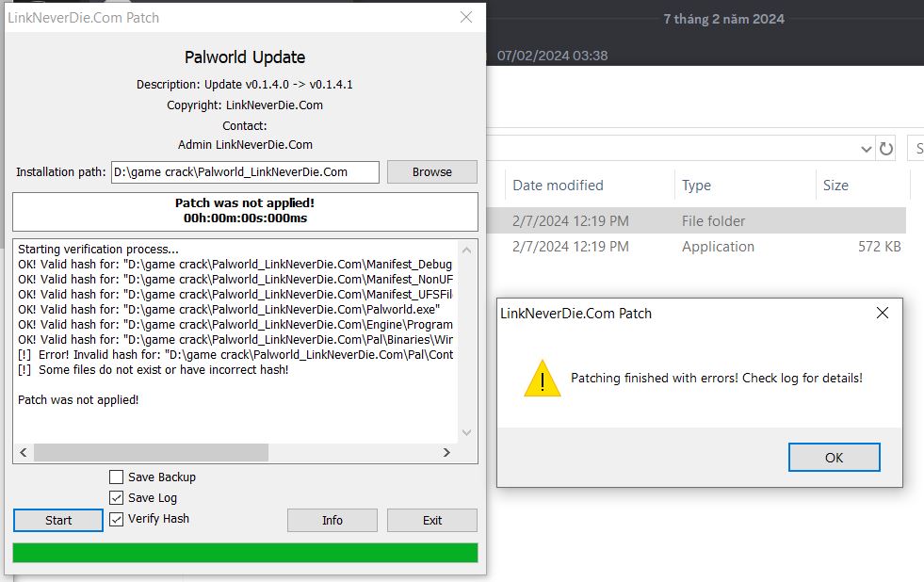Click into the Installation path text field
This screenshot has width=924, height=582.
(x=245, y=172)
